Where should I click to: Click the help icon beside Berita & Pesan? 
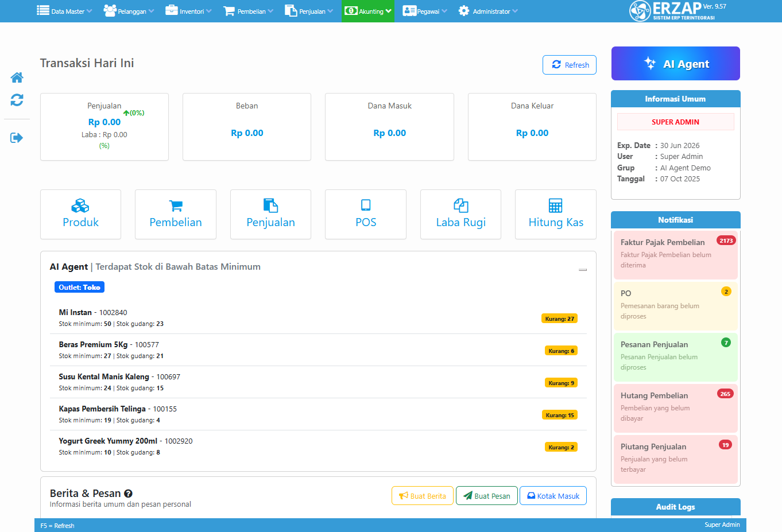128,494
